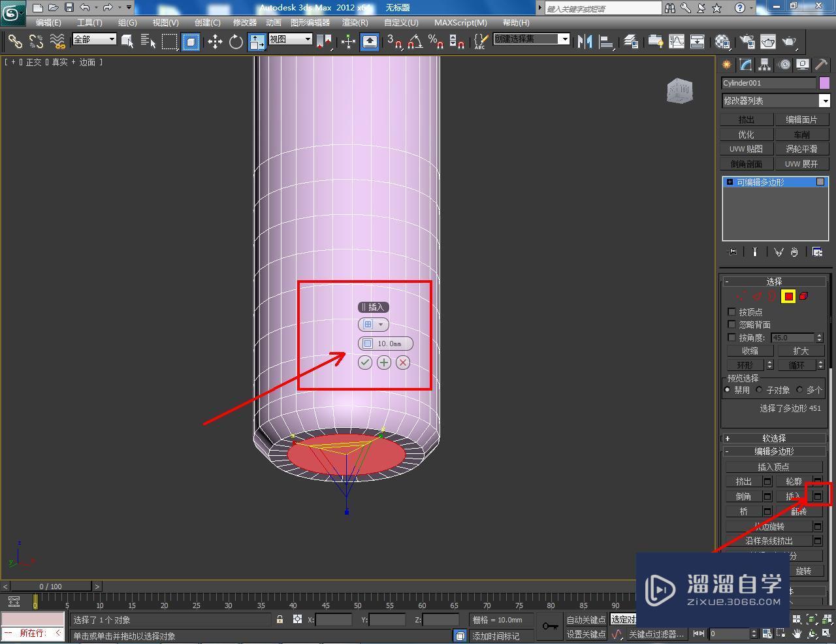Open Edit Named Selection Sets
The height and width of the screenshot is (644, 836).
pos(480,42)
